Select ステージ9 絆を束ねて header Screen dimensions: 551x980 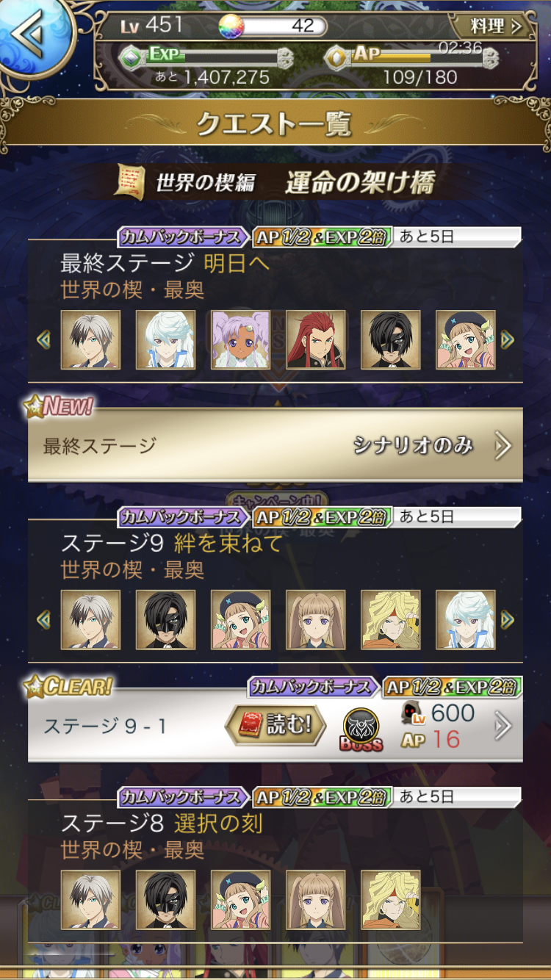coord(172,543)
